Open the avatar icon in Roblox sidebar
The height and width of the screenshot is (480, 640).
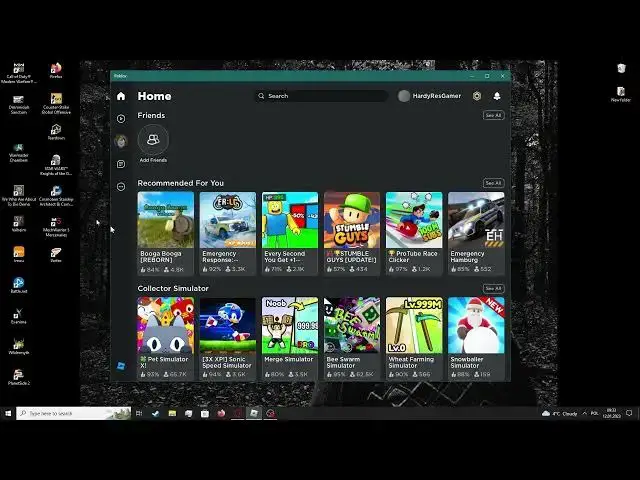coord(121,141)
